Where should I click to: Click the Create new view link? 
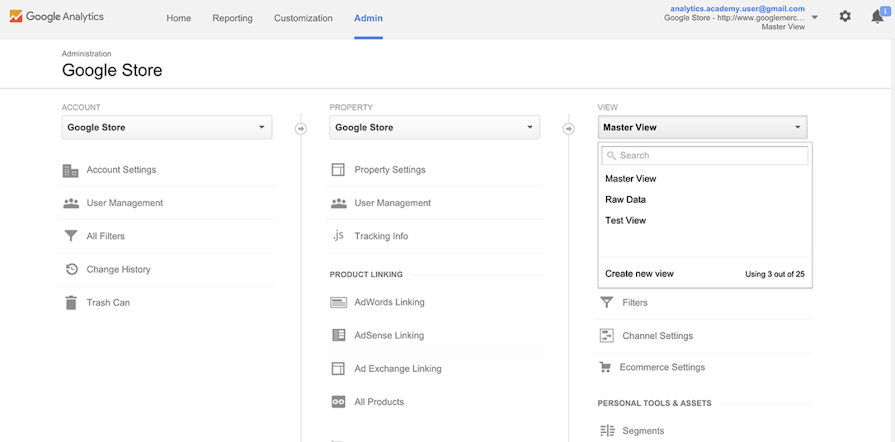coord(640,274)
